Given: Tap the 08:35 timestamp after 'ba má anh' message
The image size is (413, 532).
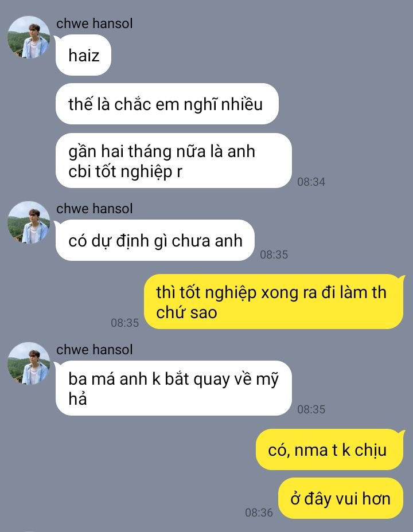Looking at the screenshot, I should pos(311,409).
